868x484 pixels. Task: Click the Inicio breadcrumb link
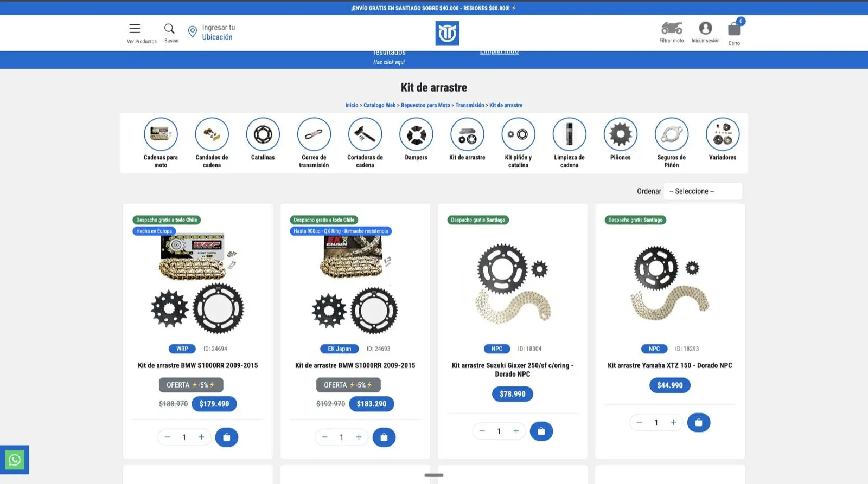pos(352,105)
